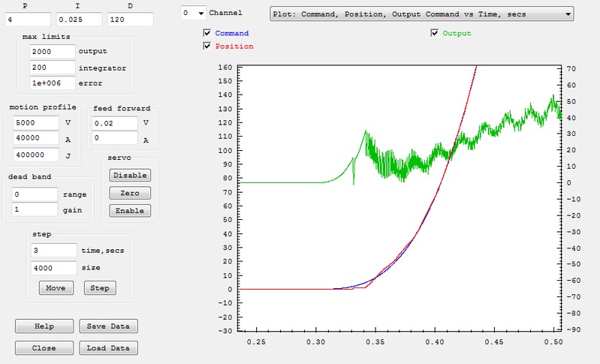
Task: Select the P gain input field
Action: [28, 19]
